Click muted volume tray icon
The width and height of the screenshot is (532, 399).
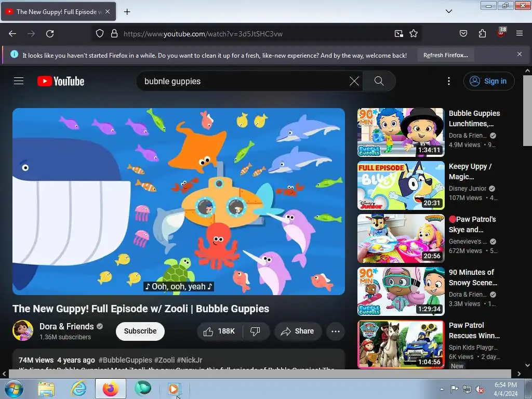click(480, 389)
